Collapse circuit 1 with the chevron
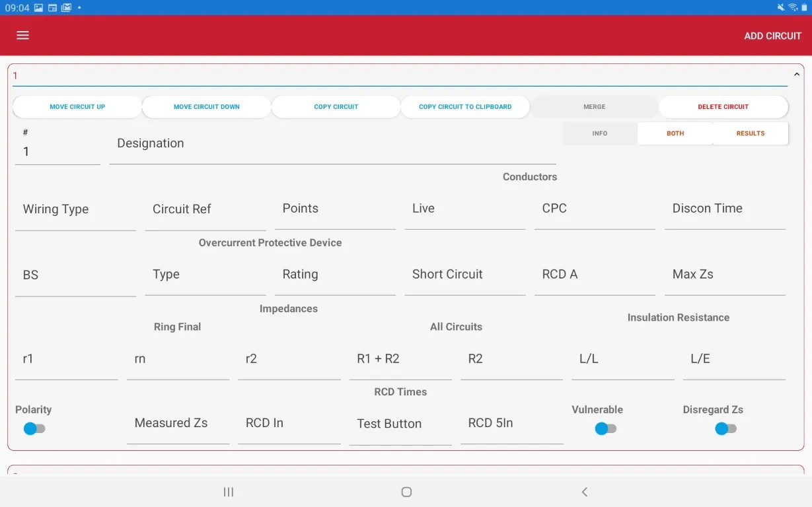The width and height of the screenshot is (812, 507). tap(797, 75)
